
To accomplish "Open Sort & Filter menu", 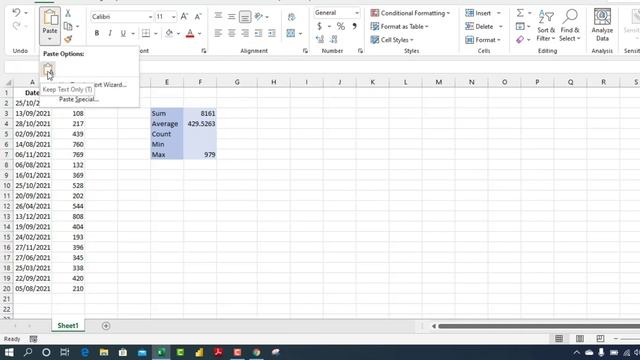I will (546, 26).
